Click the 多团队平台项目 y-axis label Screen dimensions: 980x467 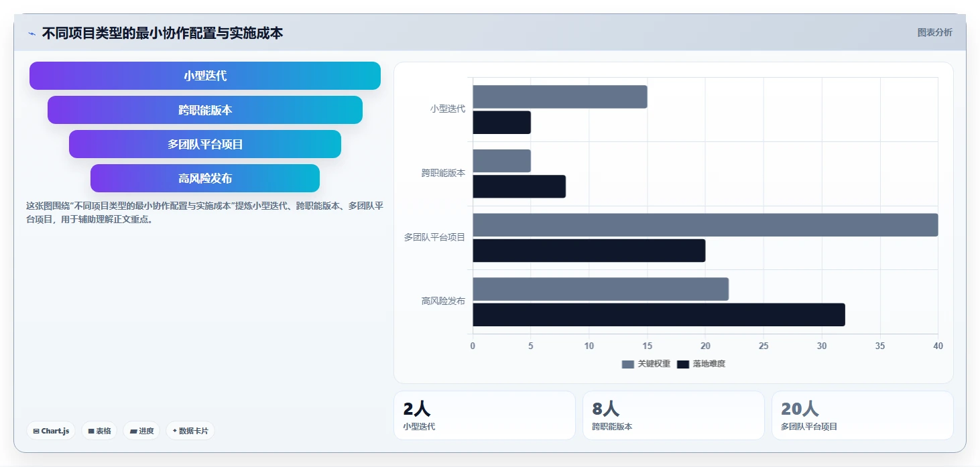tap(434, 237)
